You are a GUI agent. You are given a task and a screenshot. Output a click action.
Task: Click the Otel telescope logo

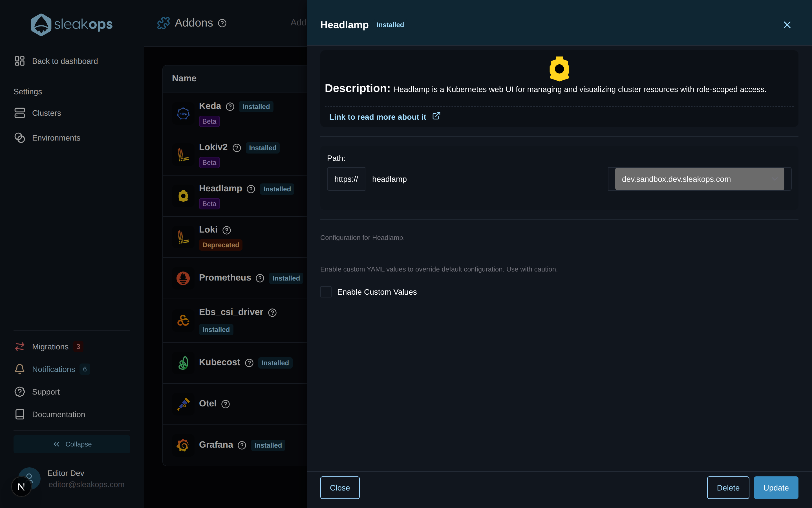[x=183, y=404]
